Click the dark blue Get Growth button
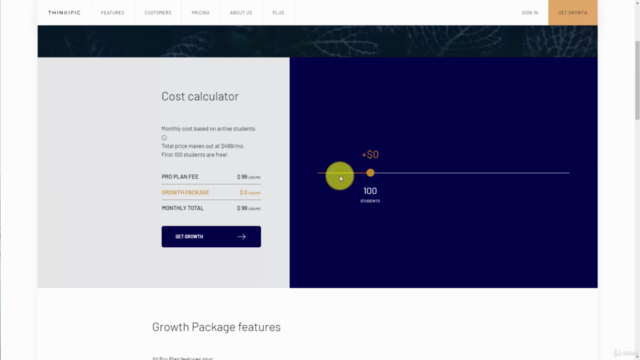Viewport: 640px width, 360px height. click(211, 236)
